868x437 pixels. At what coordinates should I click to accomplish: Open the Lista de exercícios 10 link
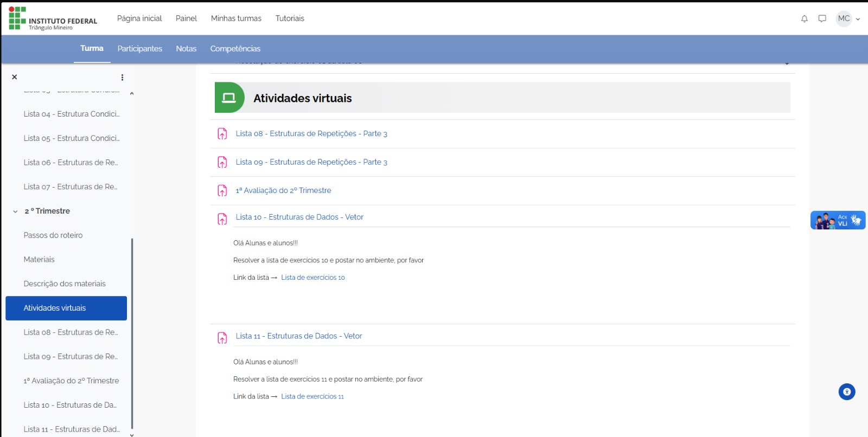point(312,278)
